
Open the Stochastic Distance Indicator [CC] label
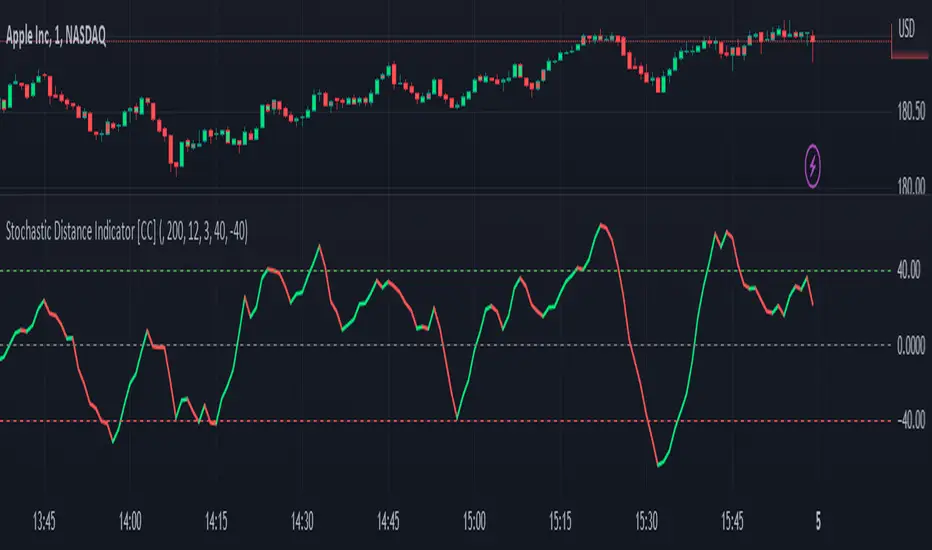(x=127, y=231)
